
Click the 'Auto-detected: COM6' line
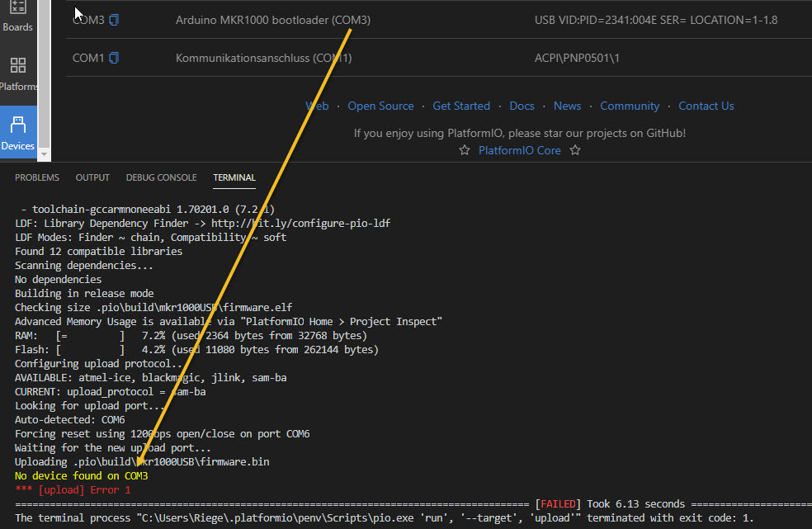pos(70,420)
